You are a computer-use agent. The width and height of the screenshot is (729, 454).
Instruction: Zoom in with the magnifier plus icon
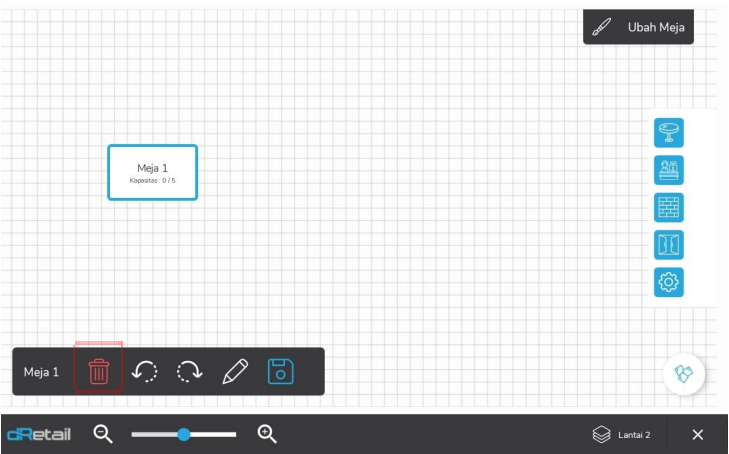pyautogui.click(x=267, y=434)
